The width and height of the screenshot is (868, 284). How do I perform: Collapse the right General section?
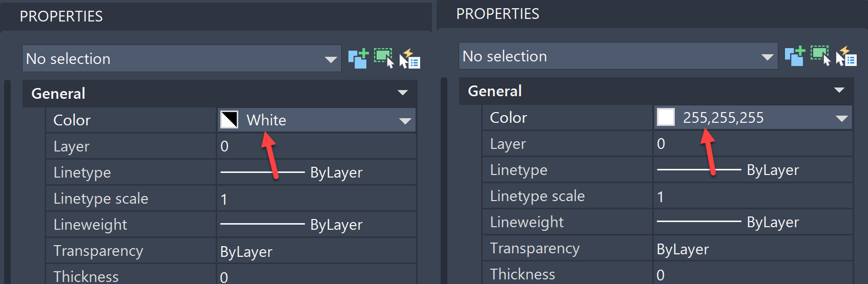[839, 90]
